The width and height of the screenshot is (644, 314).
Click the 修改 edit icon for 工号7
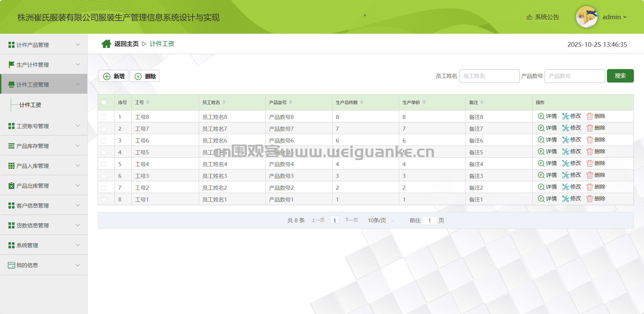tap(566, 128)
